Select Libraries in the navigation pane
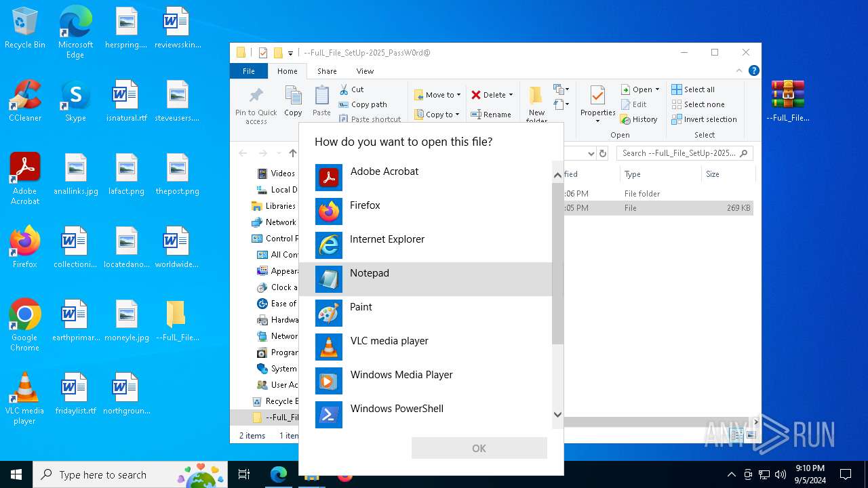The height and width of the screenshot is (488, 868). point(275,206)
